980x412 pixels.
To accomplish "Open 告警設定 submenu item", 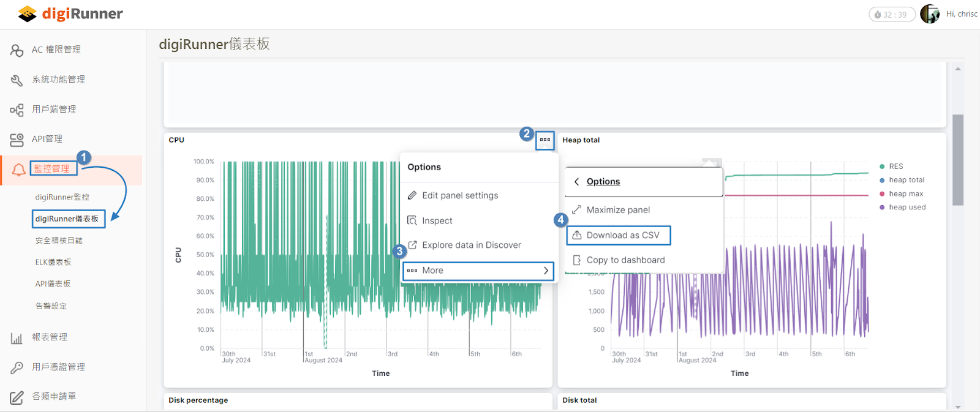I will pyautogui.click(x=51, y=306).
